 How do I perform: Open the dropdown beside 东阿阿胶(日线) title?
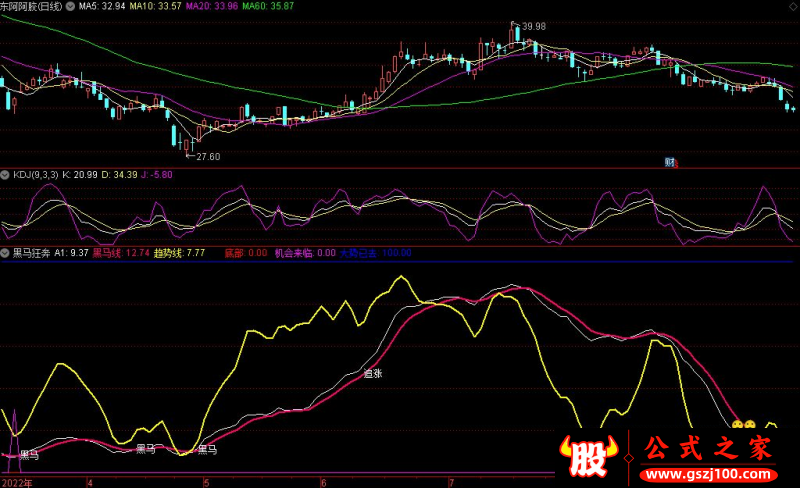pyautogui.click(x=70, y=6)
